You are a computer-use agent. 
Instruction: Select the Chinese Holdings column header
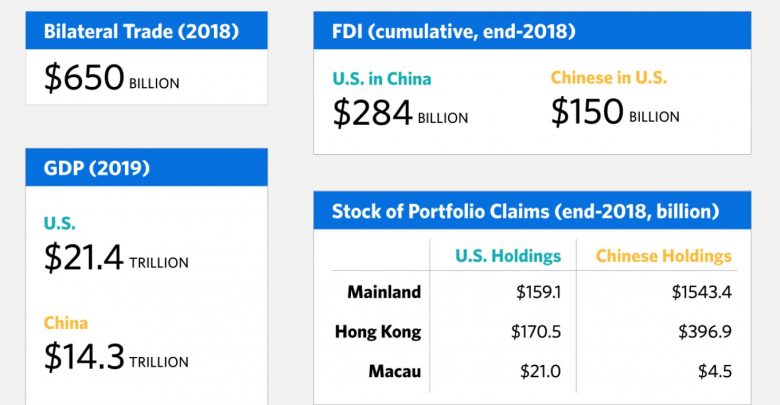[x=663, y=256]
